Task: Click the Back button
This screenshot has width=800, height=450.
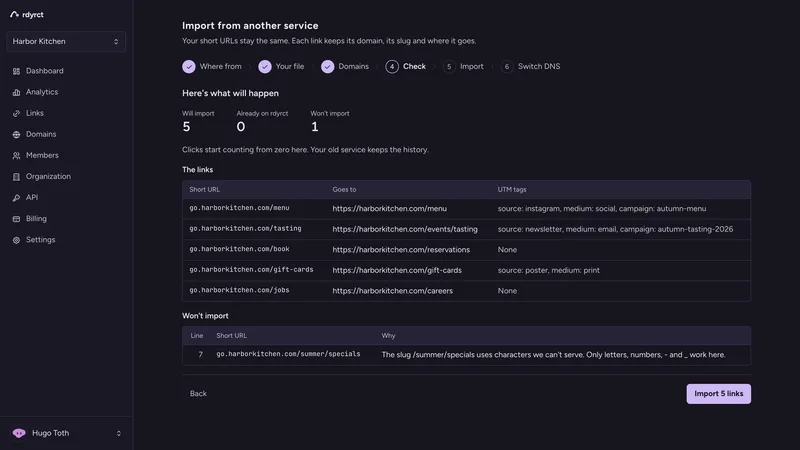Action: click(x=198, y=393)
